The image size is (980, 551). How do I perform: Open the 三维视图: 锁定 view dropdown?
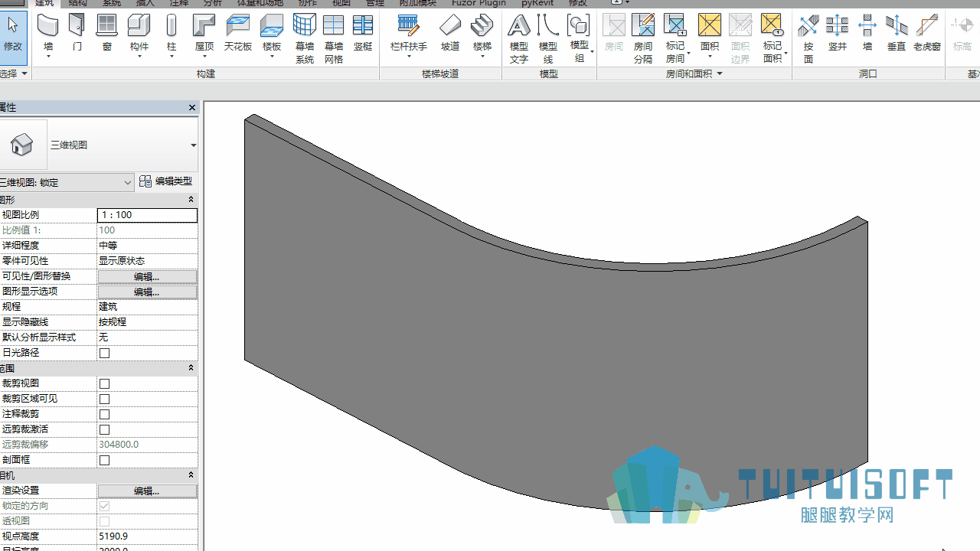pyautogui.click(x=67, y=182)
